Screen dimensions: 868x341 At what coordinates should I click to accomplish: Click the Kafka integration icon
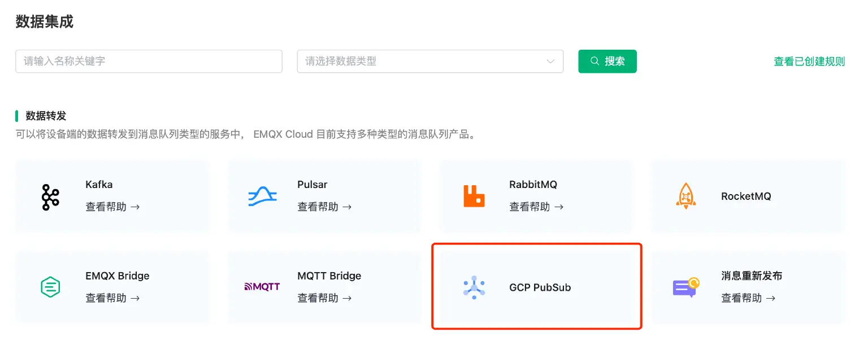(x=50, y=196)
